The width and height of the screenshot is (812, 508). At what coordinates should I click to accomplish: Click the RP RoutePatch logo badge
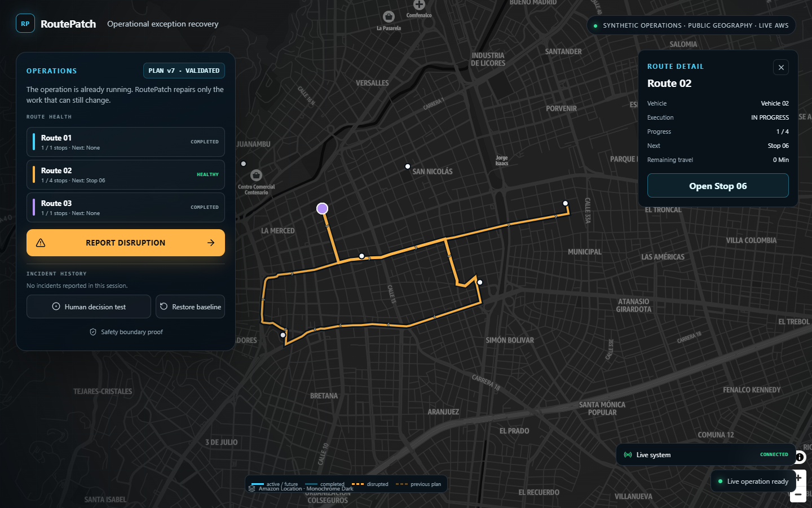25,24
